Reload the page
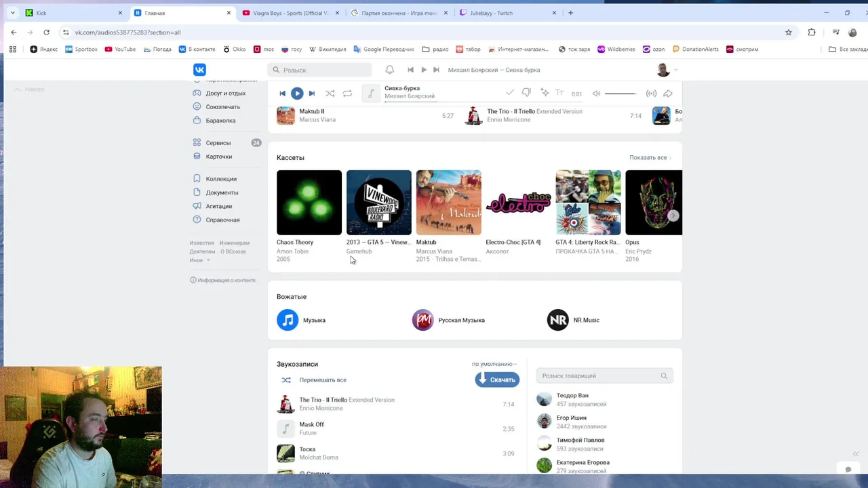Screen dimensions: 868x488 [46, 32]
